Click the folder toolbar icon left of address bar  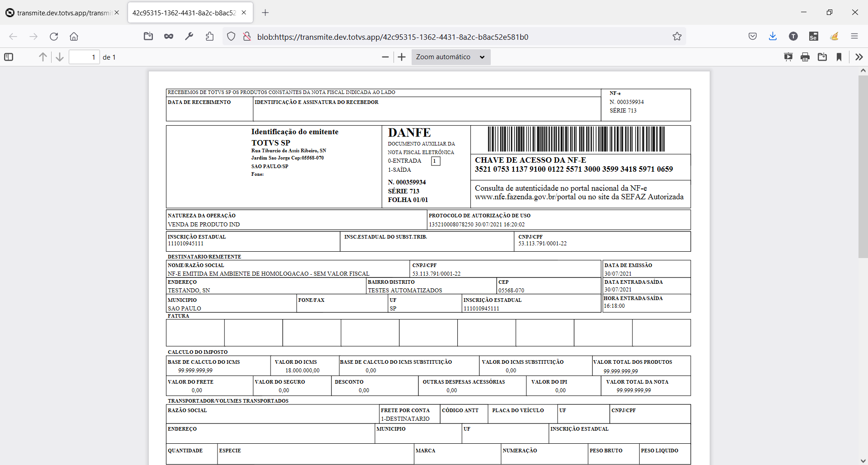[148, 37]
